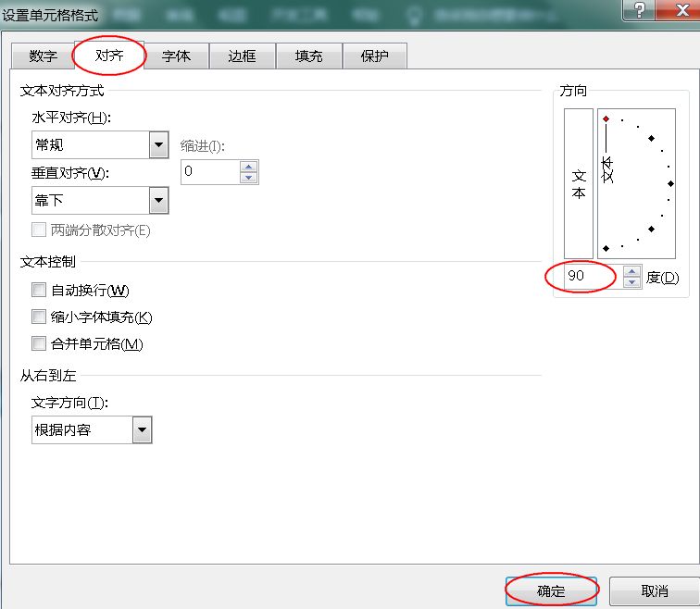
Task: Confirm with the 确定 button
Action: point(551,591)
